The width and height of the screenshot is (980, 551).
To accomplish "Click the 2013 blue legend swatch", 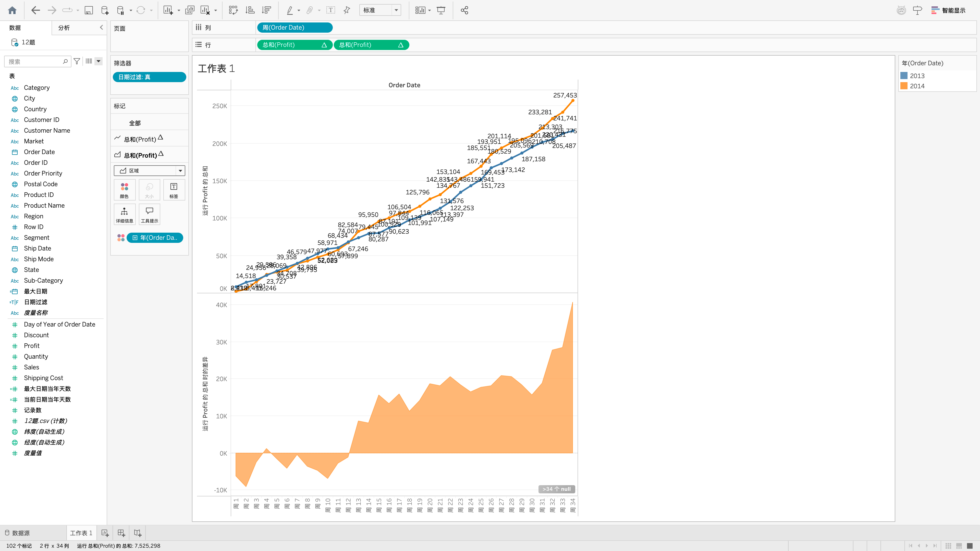I will click(904, 76).
